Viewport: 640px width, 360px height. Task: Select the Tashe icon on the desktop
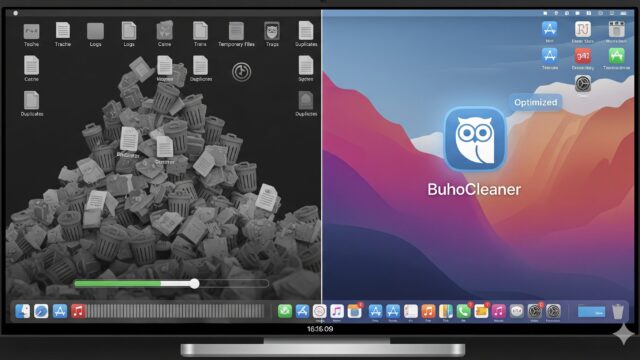31,35
